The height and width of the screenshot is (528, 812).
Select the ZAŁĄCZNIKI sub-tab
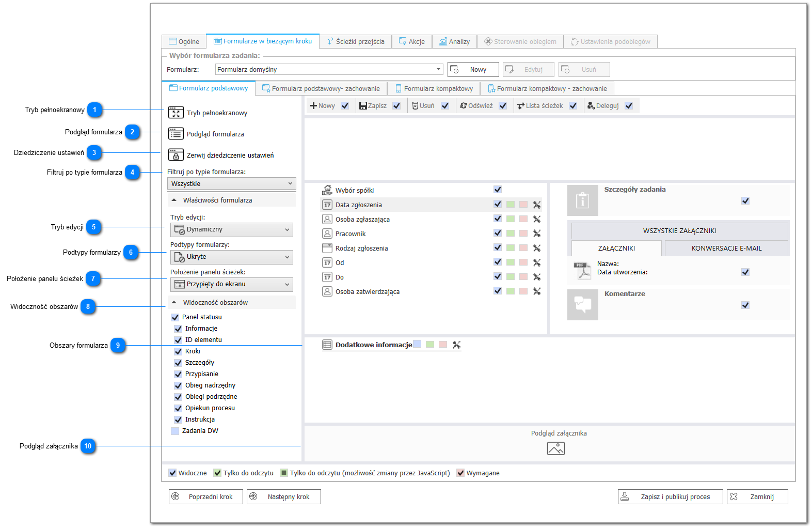point(616,248)
